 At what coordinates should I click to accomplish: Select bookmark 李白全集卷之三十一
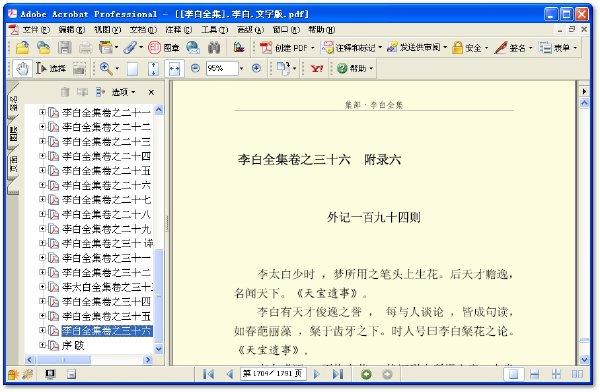click(x=106, y=258)
